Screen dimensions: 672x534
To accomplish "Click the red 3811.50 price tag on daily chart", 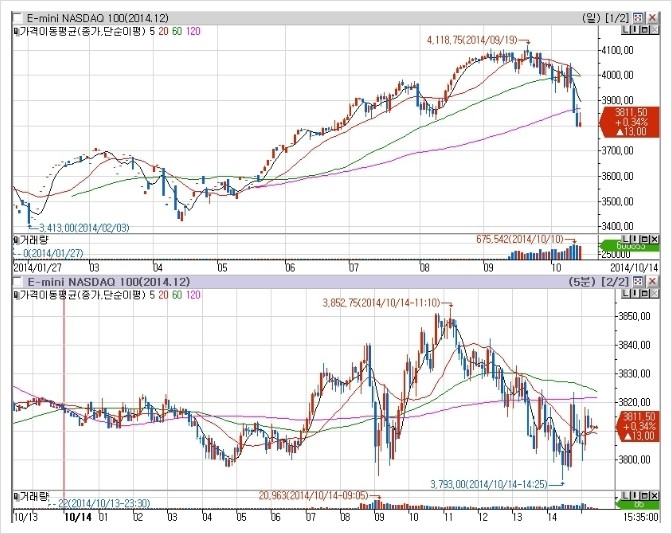I will click(630, 122).
